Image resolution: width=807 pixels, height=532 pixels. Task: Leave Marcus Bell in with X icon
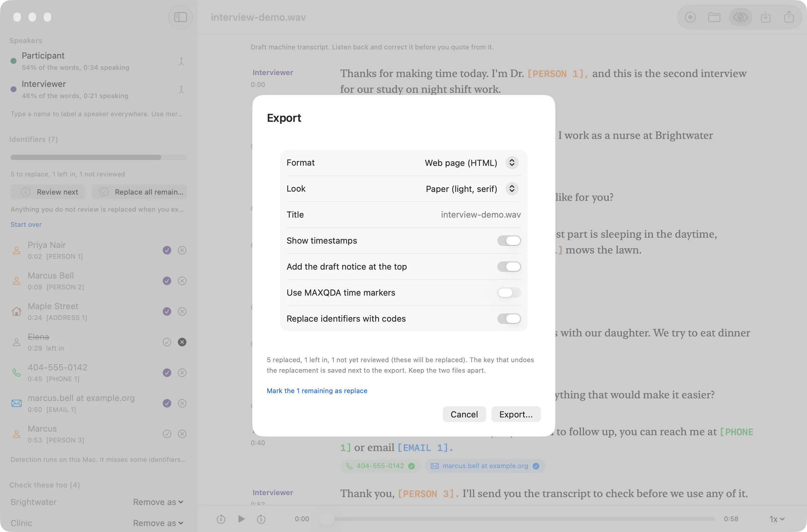[182, 281]
